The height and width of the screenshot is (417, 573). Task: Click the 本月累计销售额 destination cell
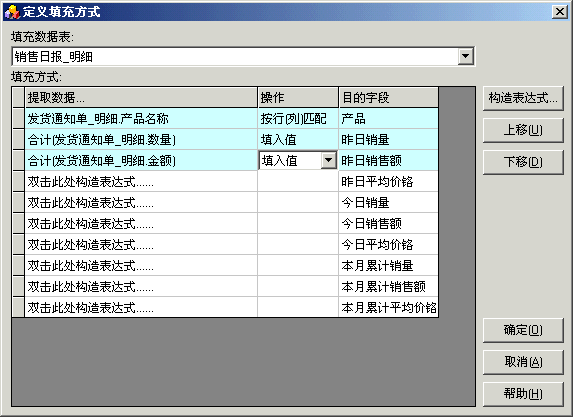click(x=388, y=287)
